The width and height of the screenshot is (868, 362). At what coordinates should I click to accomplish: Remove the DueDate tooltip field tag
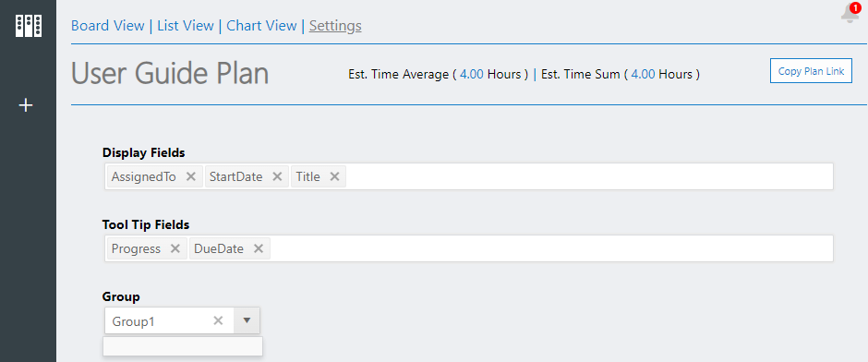[x=258, y=248]
